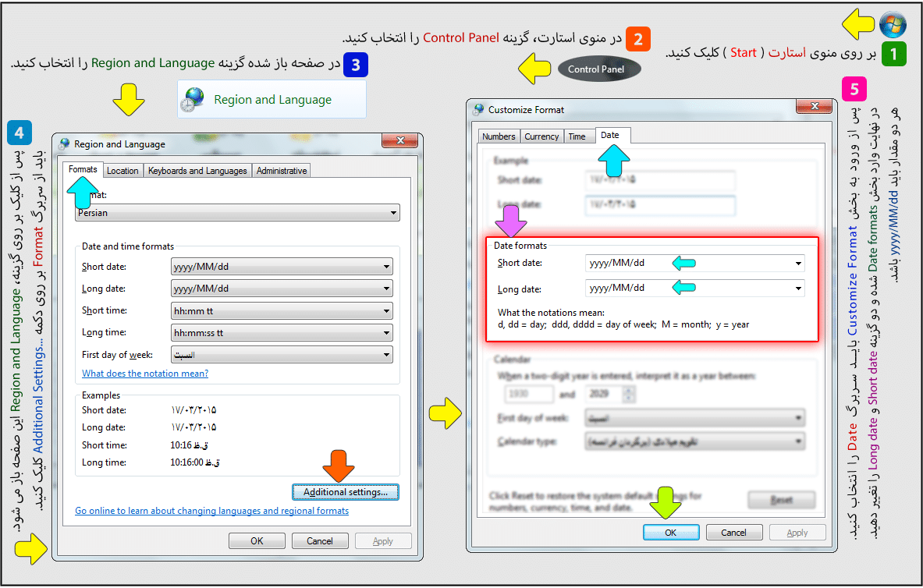Expand First day of week in Customize Format

pos(695,418)
